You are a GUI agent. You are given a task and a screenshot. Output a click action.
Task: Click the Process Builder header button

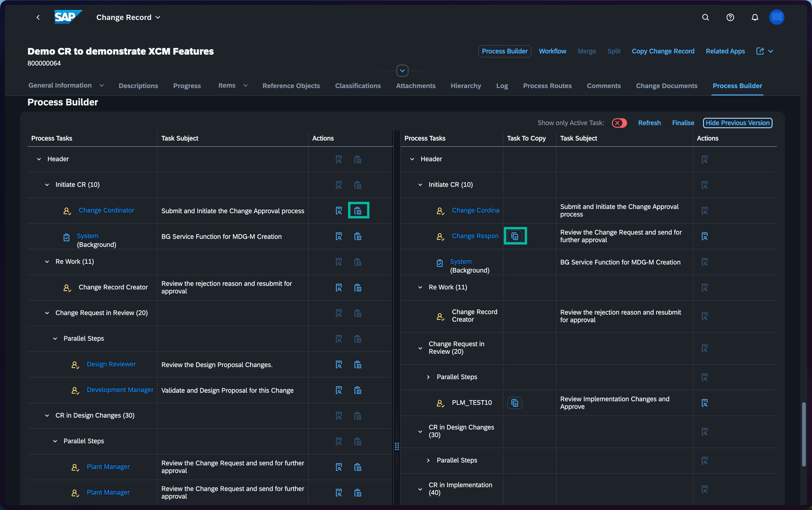pyautogui.click(x=505, y=51)
